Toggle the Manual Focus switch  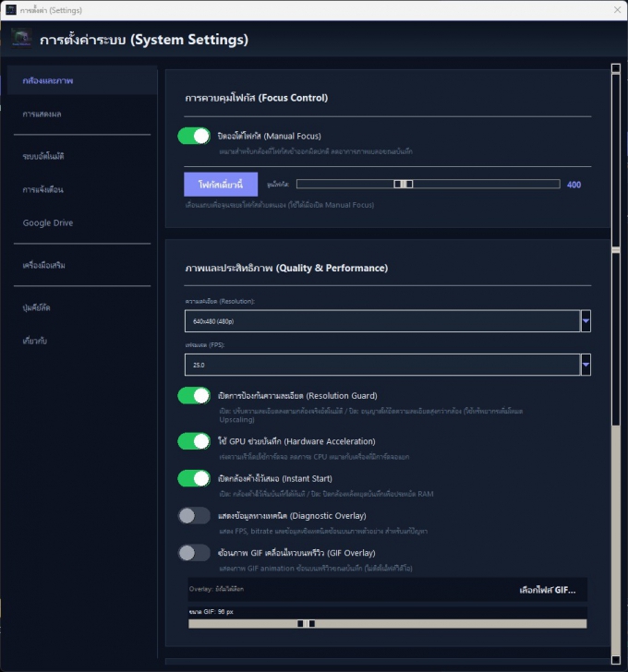point(194,136)
